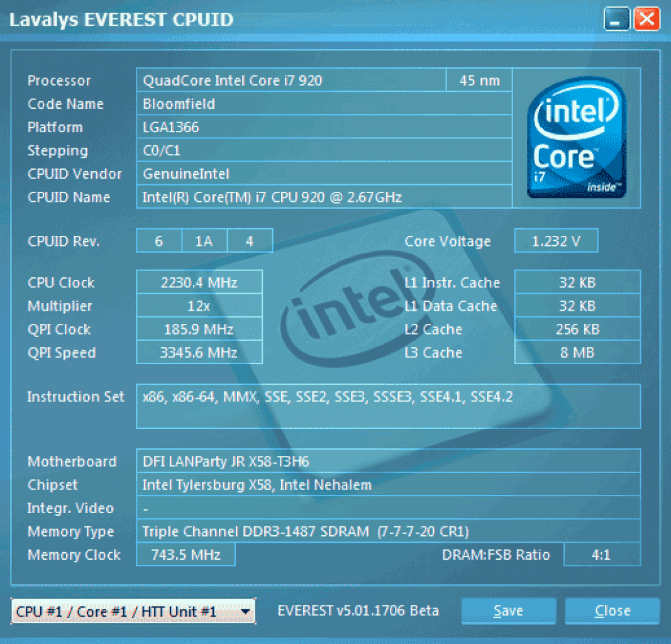The height and width of the screenshot is (644, 671).
Task: Click the Instruction Set list field
Action: tap(388, 406)
